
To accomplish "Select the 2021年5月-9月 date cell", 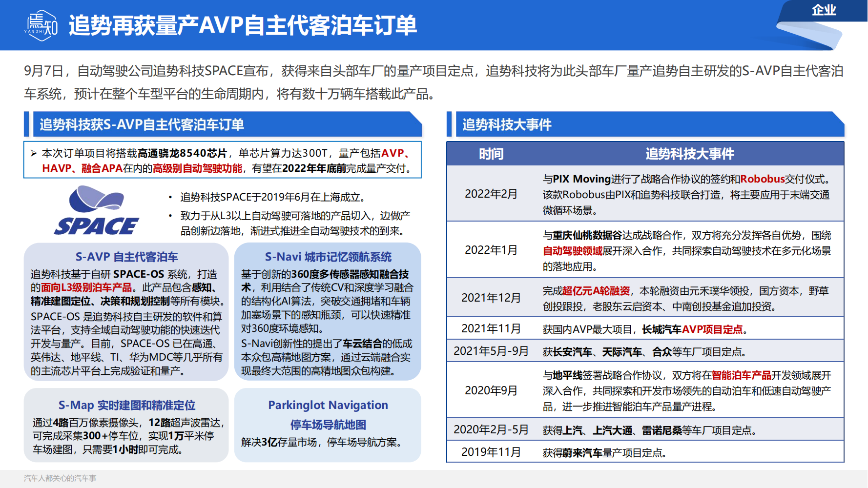I will point(491,351).
